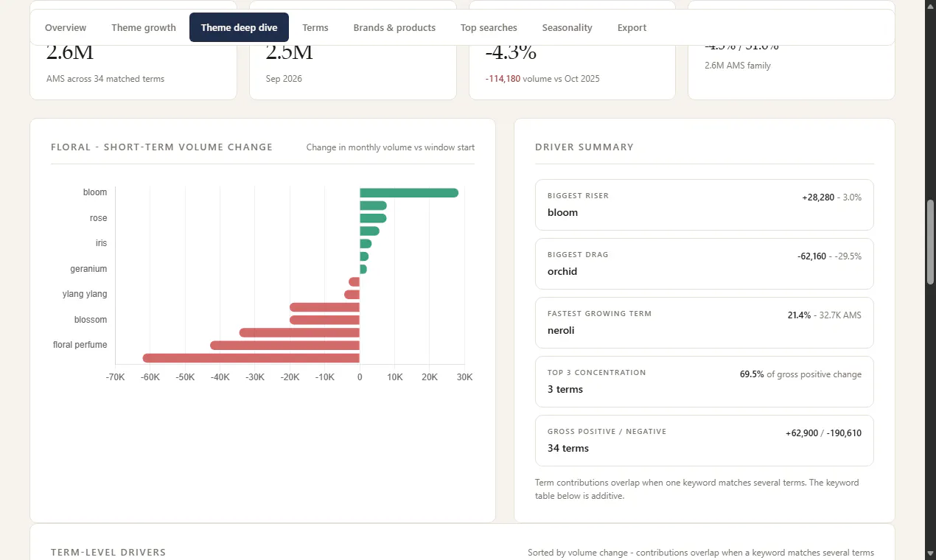Select the red blossom bar

click(324, 320)
